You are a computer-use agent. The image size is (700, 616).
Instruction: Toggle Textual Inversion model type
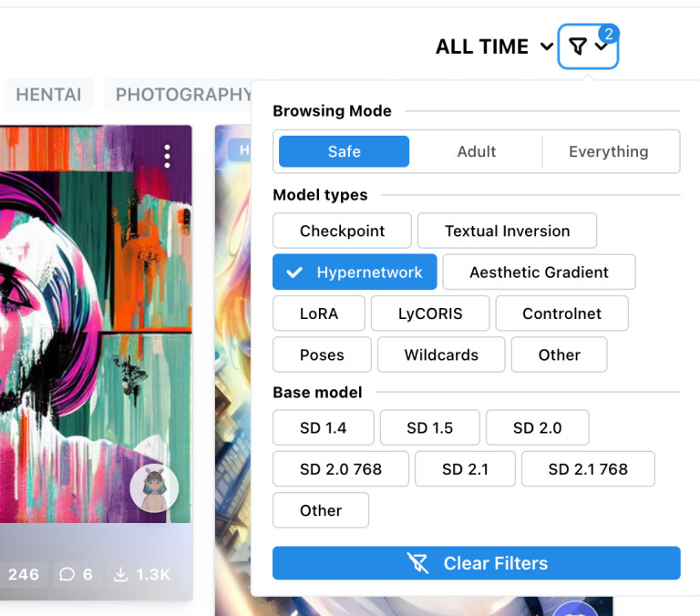[507, 231]
